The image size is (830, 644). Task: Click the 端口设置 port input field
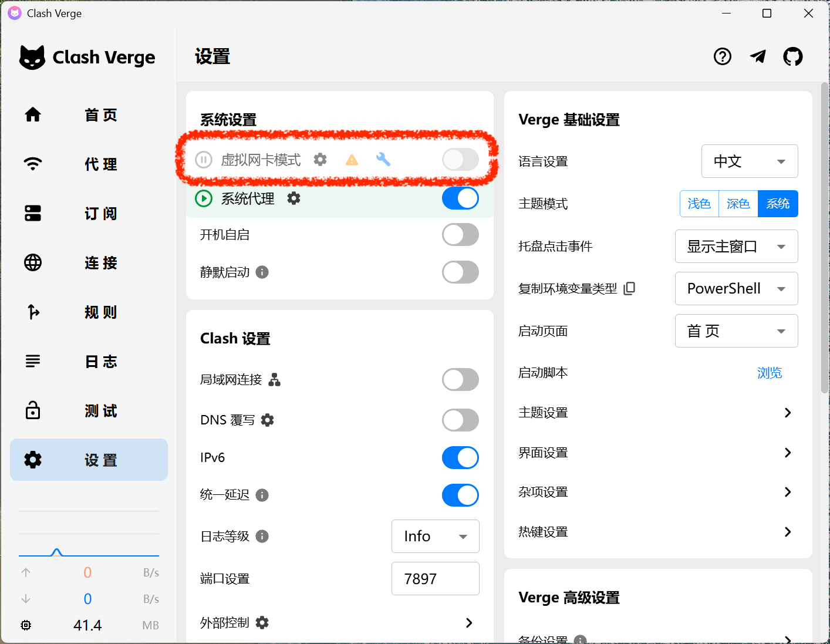435,578
